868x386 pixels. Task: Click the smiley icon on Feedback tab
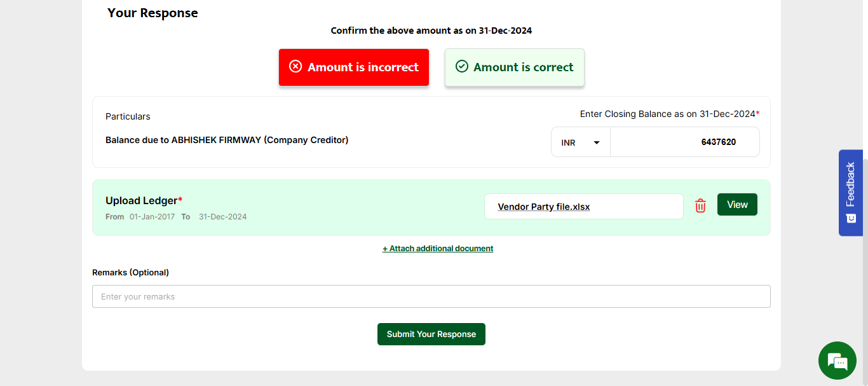click(851, 218)
